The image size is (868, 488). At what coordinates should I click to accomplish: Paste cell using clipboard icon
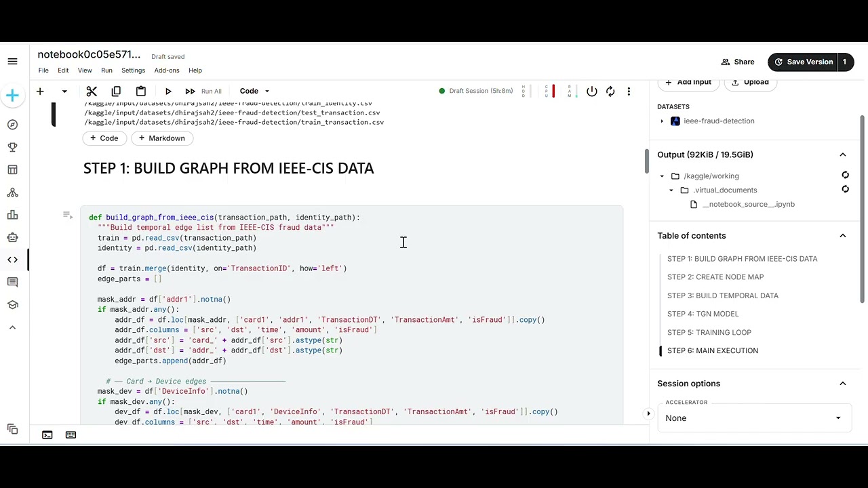[140, 91]
